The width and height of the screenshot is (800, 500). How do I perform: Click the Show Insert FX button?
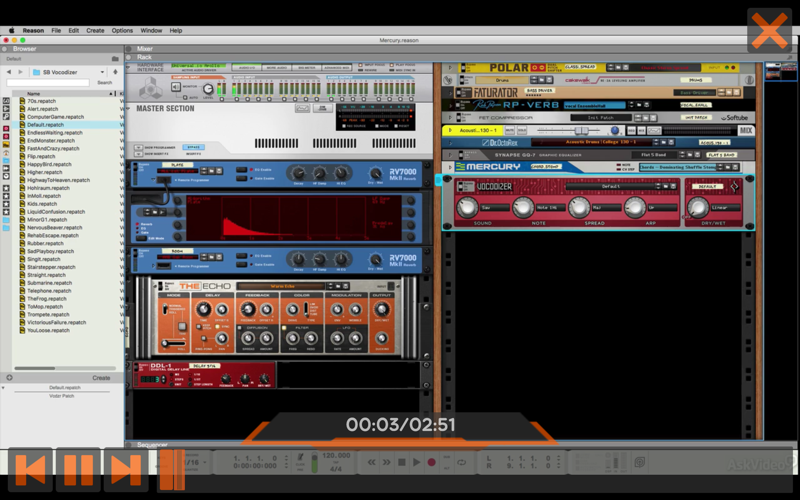(138, 154)
